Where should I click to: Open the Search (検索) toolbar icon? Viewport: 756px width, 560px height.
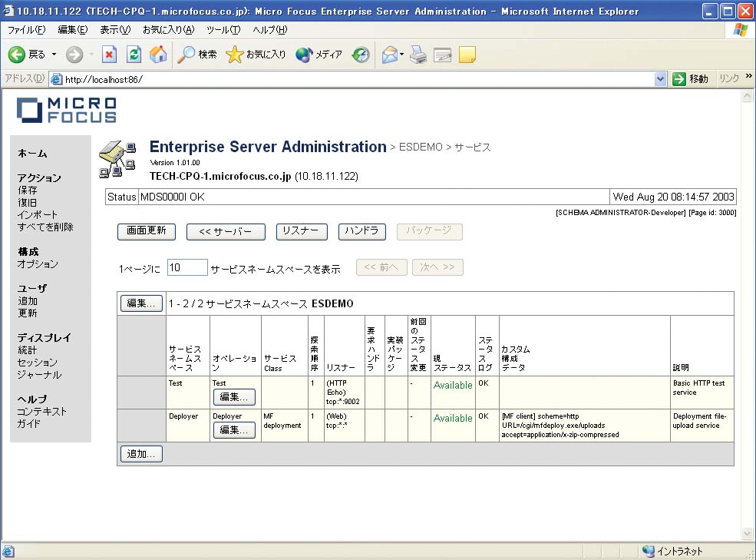186,55
